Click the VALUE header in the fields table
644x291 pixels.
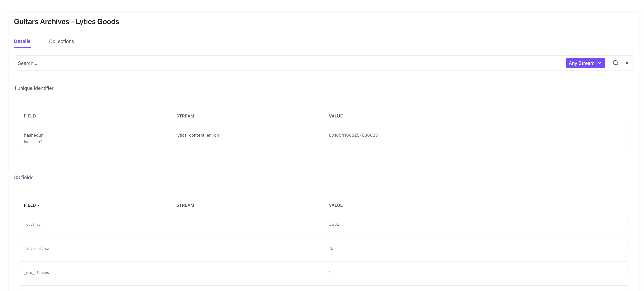[336, 205]
